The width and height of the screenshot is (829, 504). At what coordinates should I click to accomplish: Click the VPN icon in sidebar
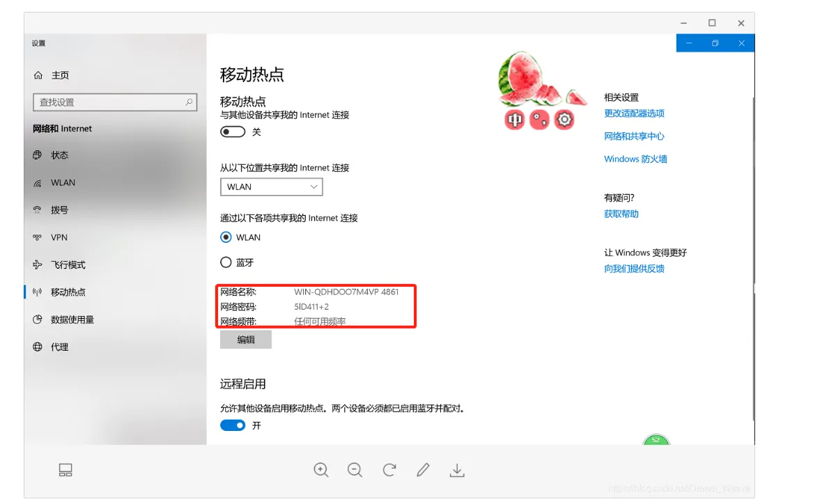tap(37, 237)
